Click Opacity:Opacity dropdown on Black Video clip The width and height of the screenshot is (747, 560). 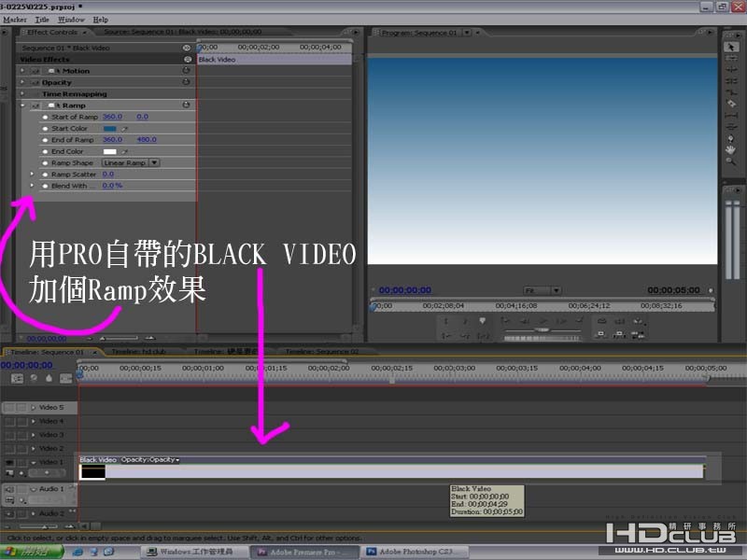point(150,459)
